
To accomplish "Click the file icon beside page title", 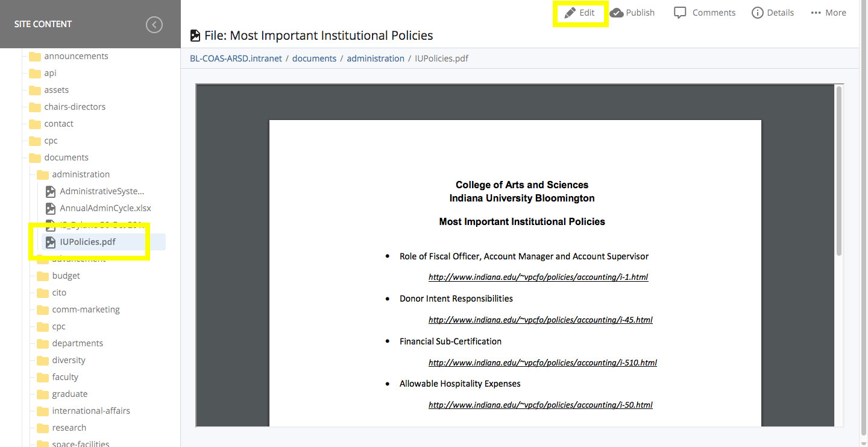I will pyautogui.click(x=195, y=36).
